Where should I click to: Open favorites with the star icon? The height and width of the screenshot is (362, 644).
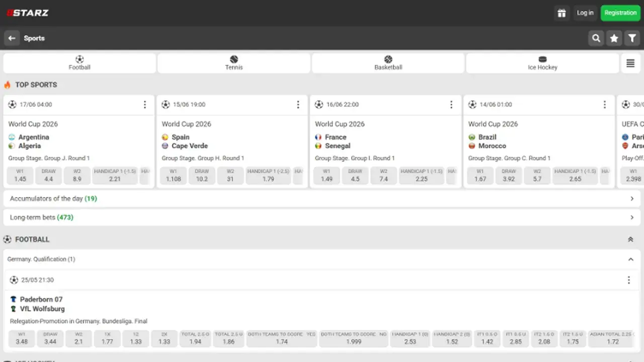coord(614,38)
